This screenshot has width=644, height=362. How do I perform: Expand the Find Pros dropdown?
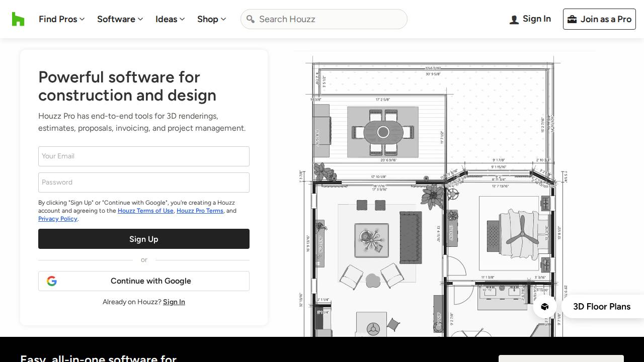tap(61, 19)
